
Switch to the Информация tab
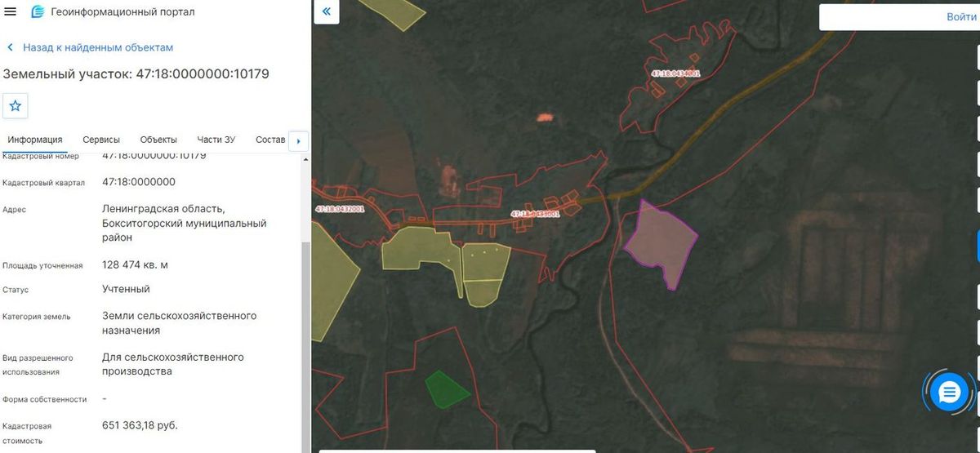pyautogui.click(x=35, y=140)
